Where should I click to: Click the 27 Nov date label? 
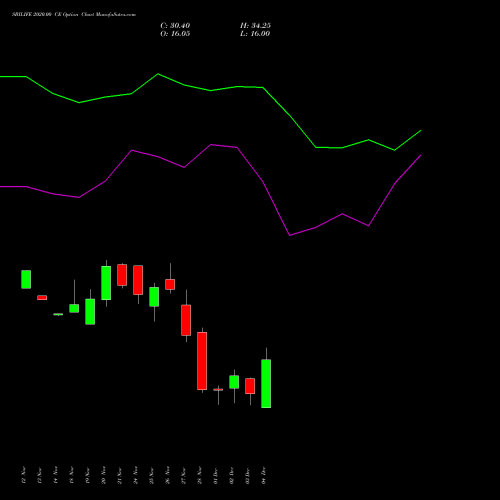184,475
